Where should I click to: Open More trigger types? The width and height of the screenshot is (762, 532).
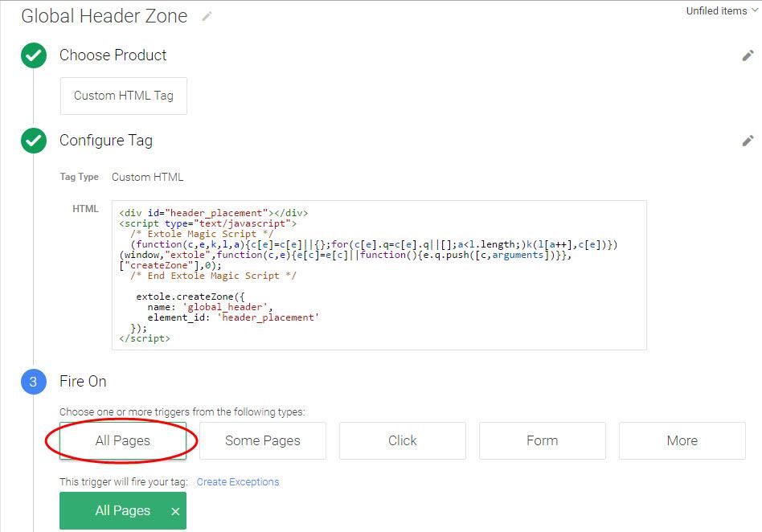coord(682,440)
